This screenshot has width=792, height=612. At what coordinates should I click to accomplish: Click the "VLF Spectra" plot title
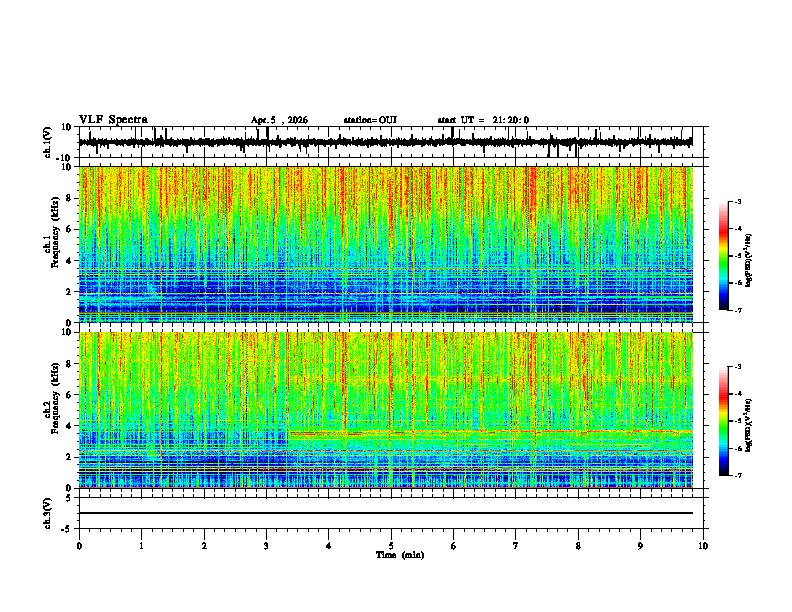click(x=113, y=120)
